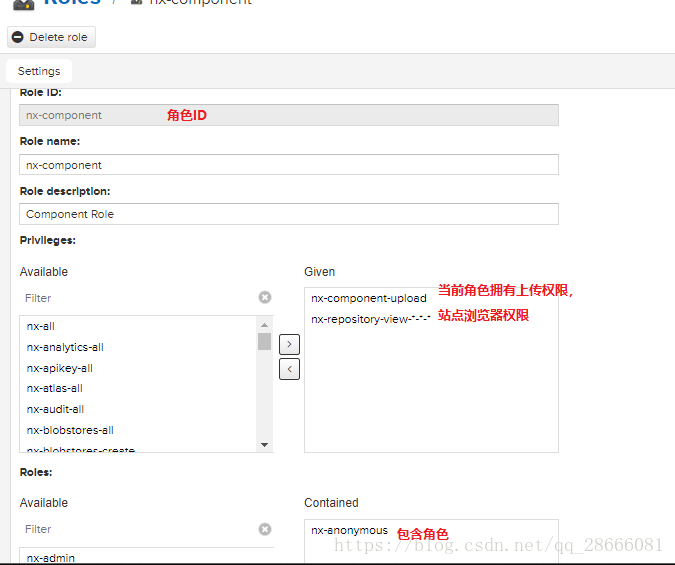Click the privileges list scroll-up arrow
Viewport: 675px width, 565px height.
tap(264, 325)
